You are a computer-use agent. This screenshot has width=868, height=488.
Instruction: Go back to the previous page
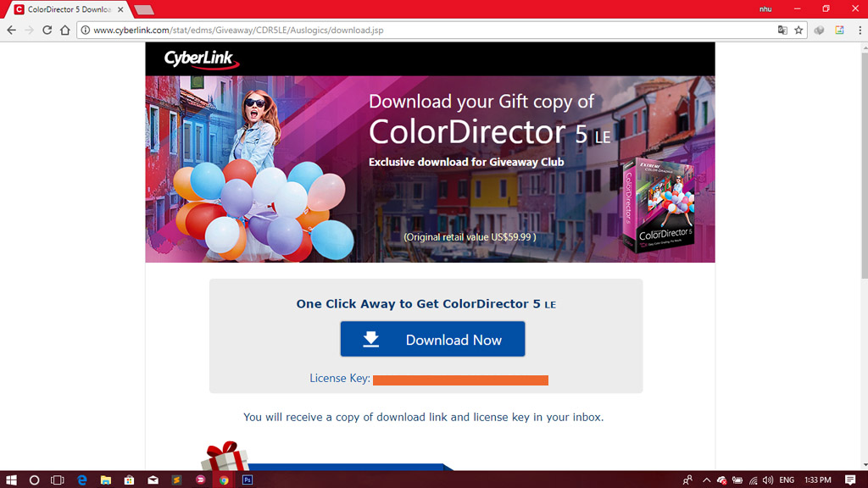tap(12, 30)
